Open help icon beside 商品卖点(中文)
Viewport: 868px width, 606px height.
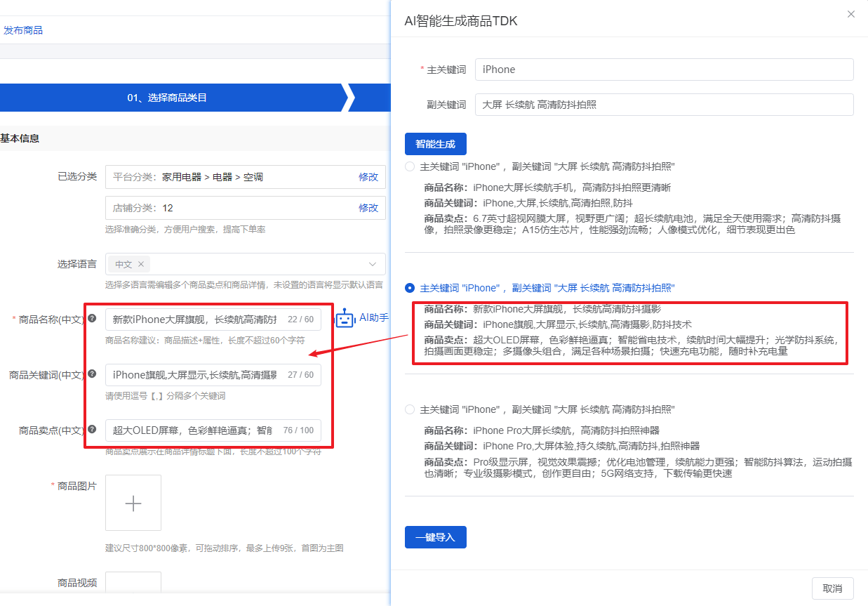[x=91, y=429]
